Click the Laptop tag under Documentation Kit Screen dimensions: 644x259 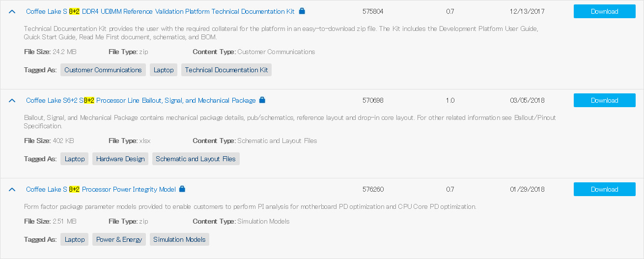pos(164,70)
